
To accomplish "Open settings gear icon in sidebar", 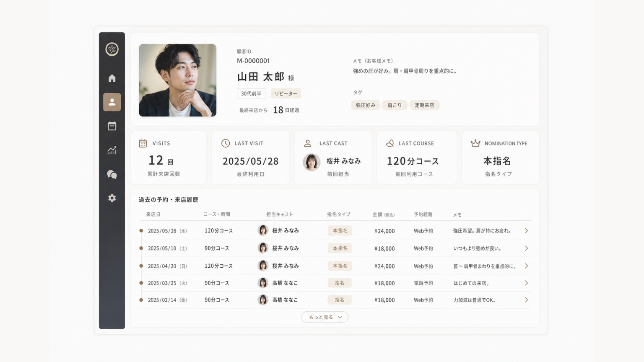I will [112, 198].
